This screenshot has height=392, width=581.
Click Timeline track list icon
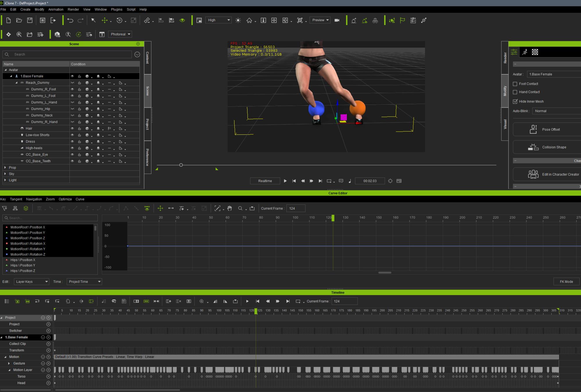(x=7, y=301)
